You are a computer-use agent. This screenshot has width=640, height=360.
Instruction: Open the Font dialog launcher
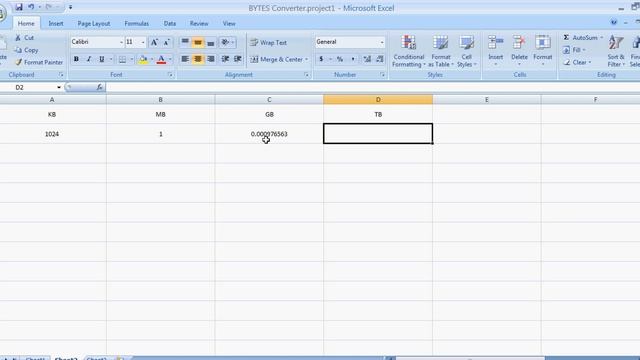(171, 75)
